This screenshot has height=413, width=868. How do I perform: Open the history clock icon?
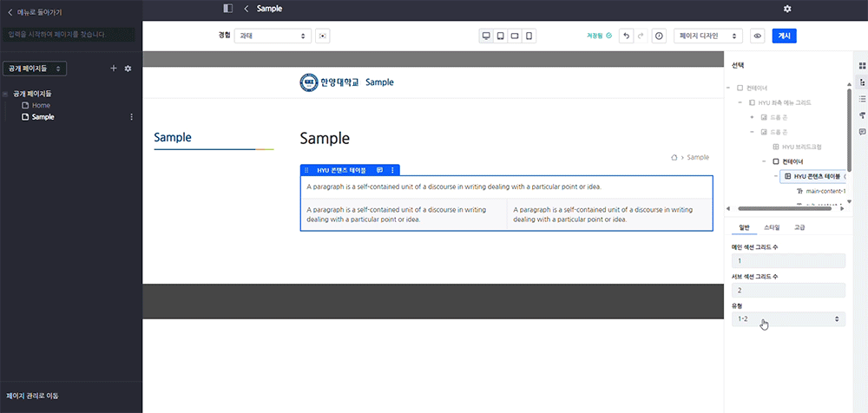point(659,36)
